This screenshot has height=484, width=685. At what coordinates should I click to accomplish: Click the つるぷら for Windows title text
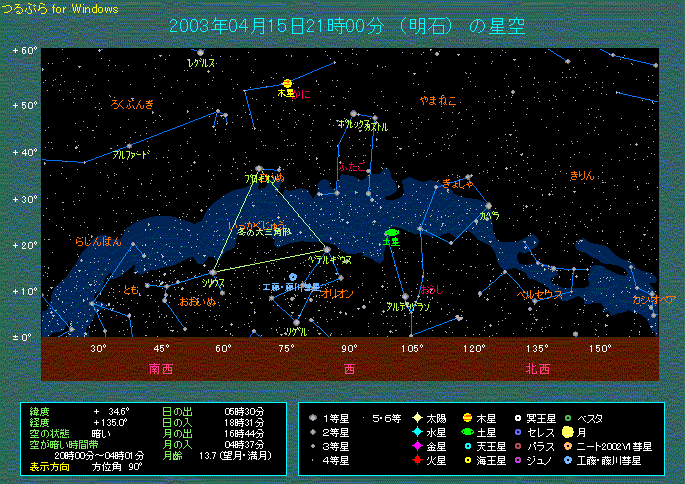click(60, 9)
